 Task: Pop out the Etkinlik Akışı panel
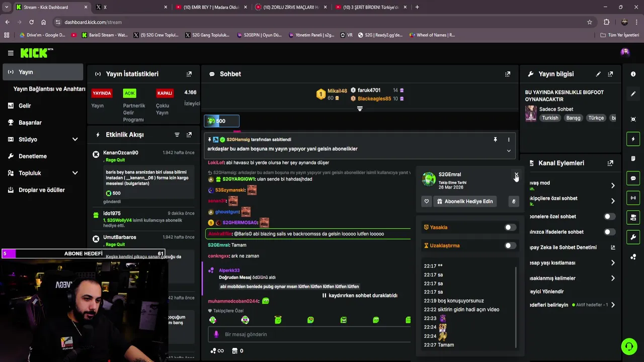189,135
